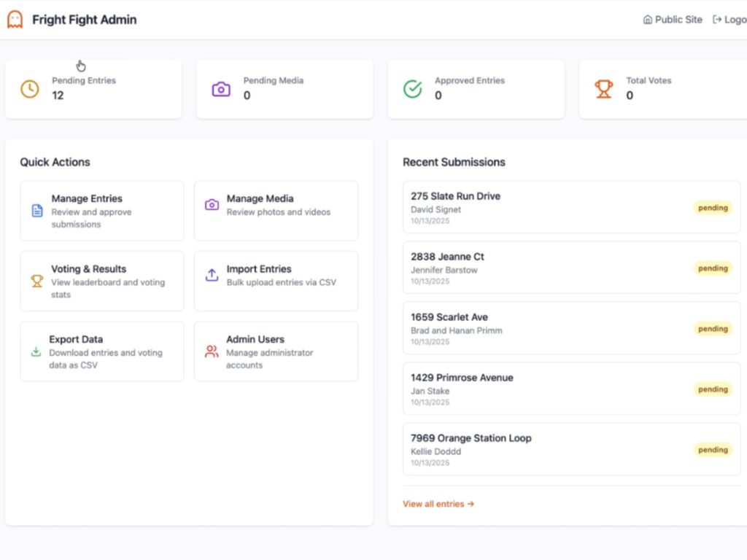The image size is (747, 560).
Task: Click pending badge for 1429 Primrose Avenue
Action: 713,389
